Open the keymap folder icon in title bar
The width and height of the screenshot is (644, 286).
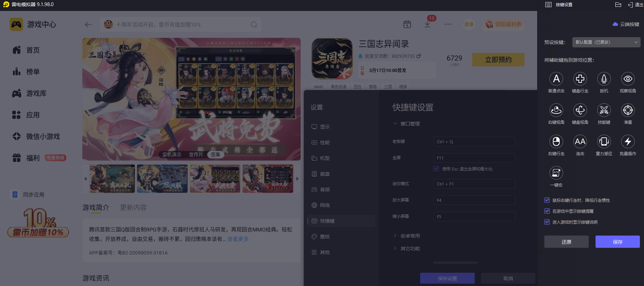coord(618,5)
